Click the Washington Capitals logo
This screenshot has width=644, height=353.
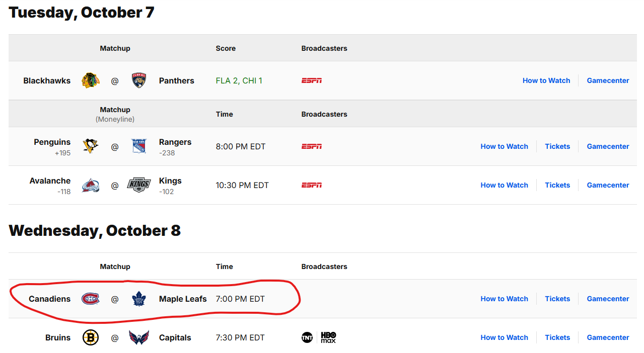click(x=139, y=337)
